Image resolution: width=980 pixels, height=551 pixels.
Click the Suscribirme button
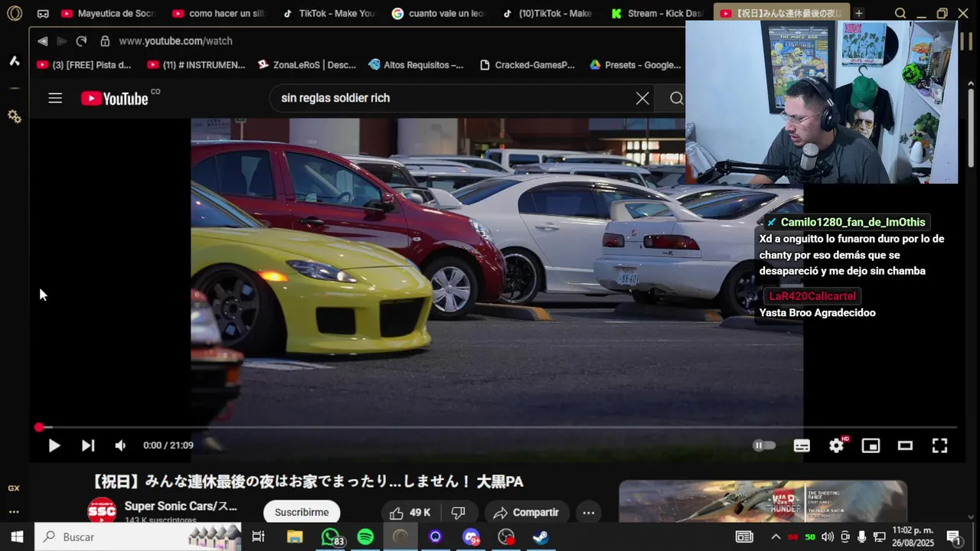[x=302, y=512]
